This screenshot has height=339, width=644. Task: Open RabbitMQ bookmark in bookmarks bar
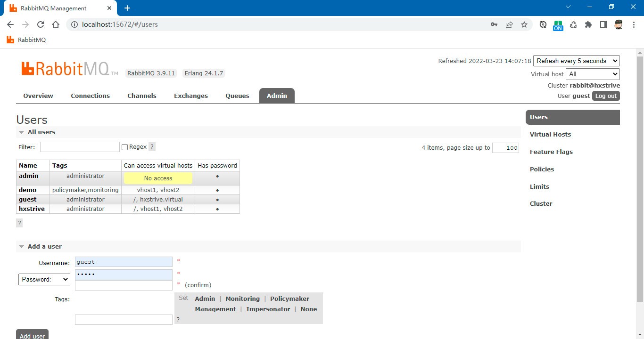coord(26,40)
